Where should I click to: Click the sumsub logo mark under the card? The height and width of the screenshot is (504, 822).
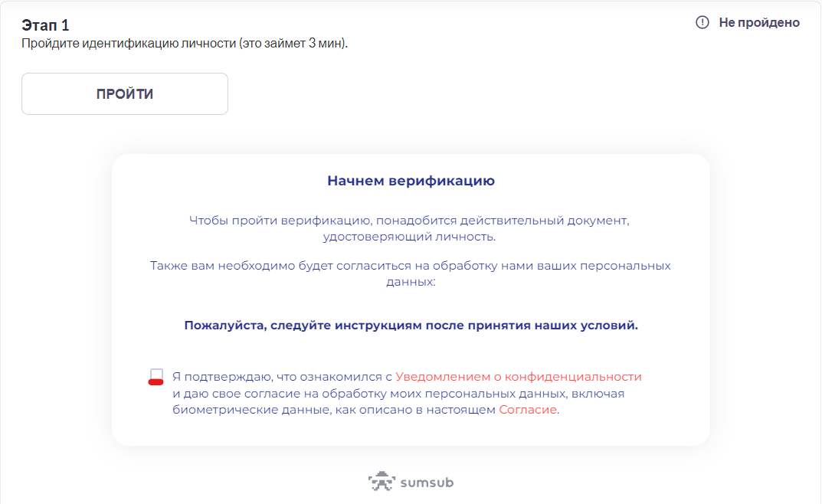click(381, 482)
